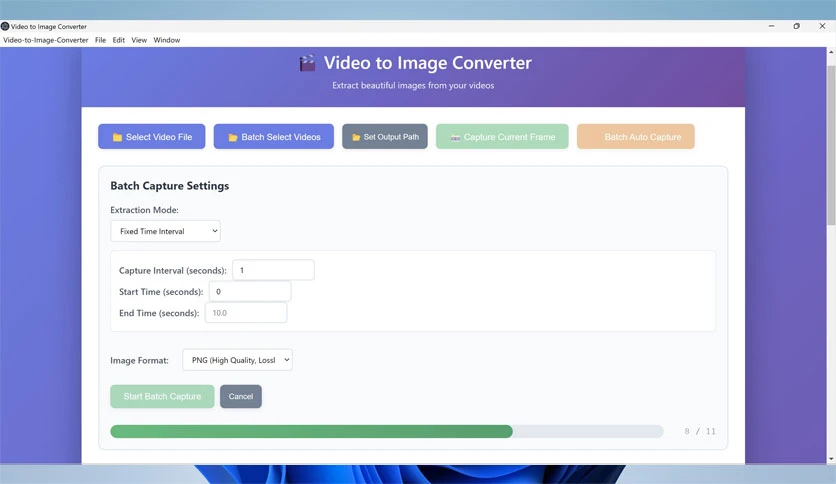Click the folder icon on Select Video File
Screen dimensions: 836x484
click(117, 137)
